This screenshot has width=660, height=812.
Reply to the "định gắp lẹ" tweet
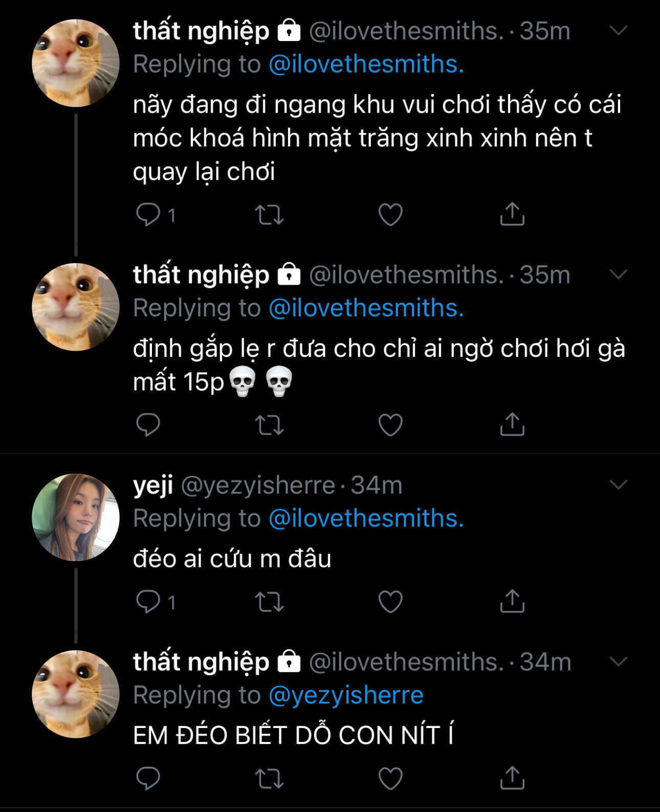click(148, 425)
